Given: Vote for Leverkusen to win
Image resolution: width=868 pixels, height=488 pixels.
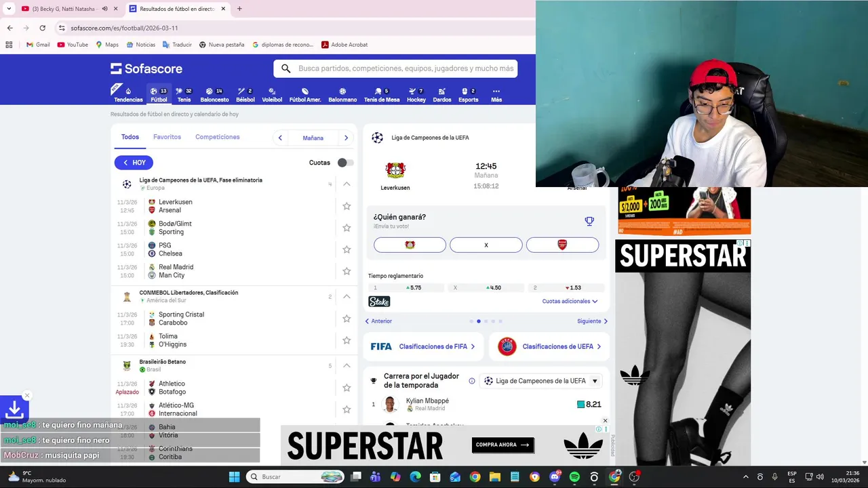Looking at the screenshot, I should pos(410,245).
